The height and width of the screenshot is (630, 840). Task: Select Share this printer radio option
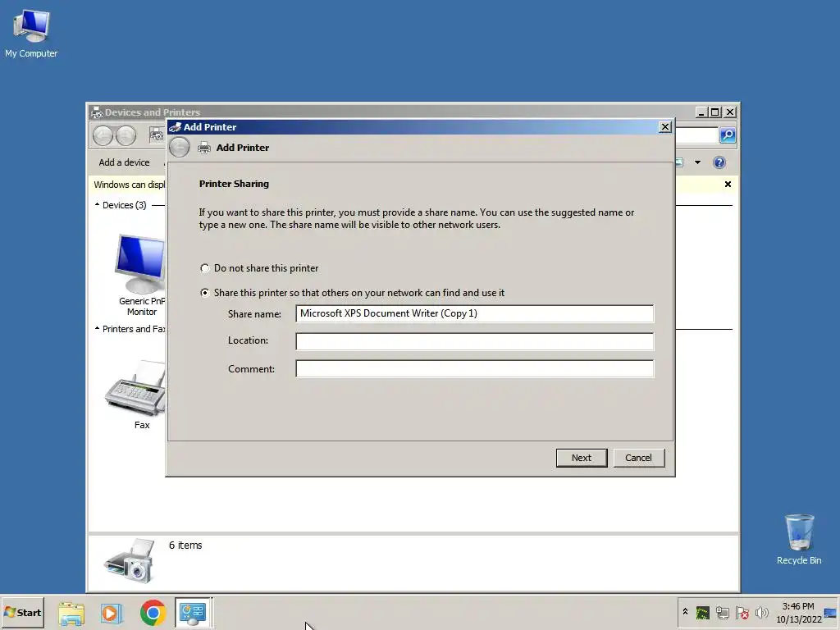pos(204,293)
